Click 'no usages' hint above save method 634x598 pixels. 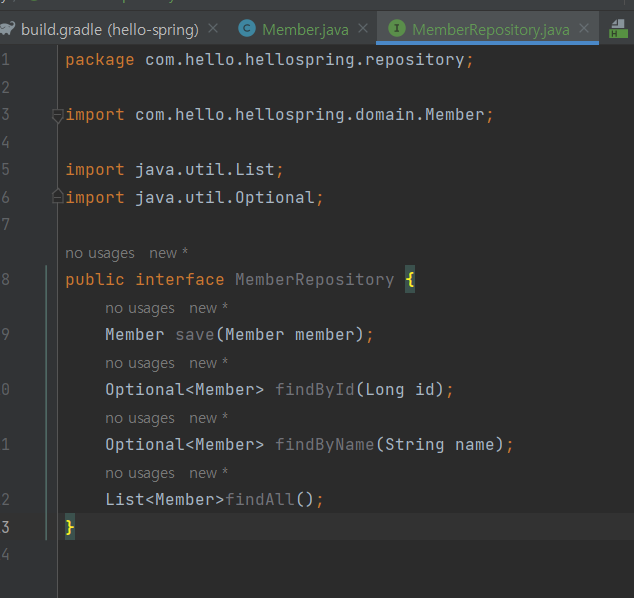(139, 308)
